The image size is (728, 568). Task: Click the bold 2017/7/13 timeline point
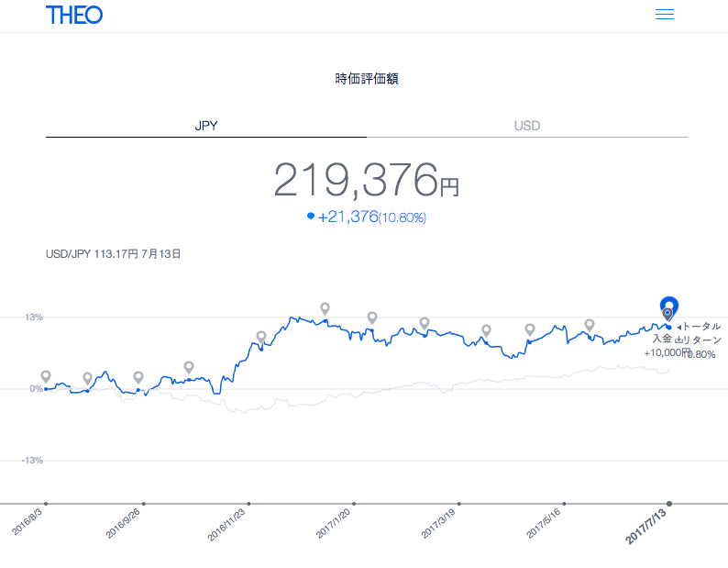tap(669, 503)
